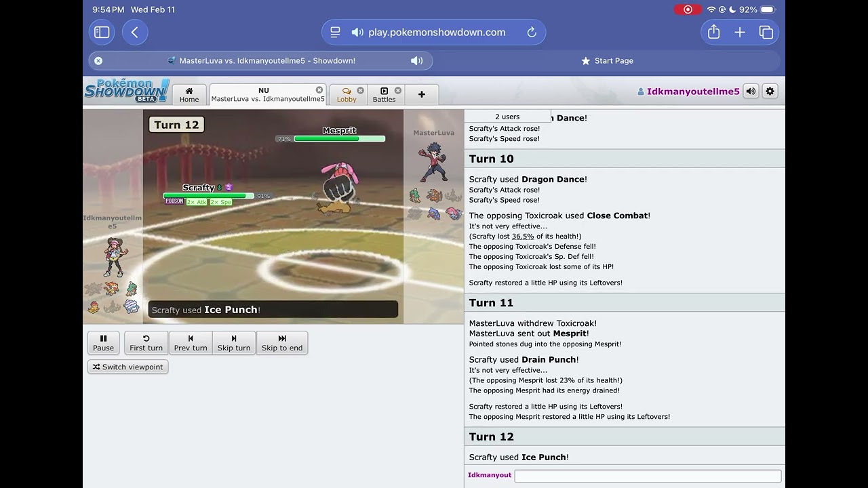This screenshot has height=488, width=868.
Task: Open the 2 users list
Action: 507,117
